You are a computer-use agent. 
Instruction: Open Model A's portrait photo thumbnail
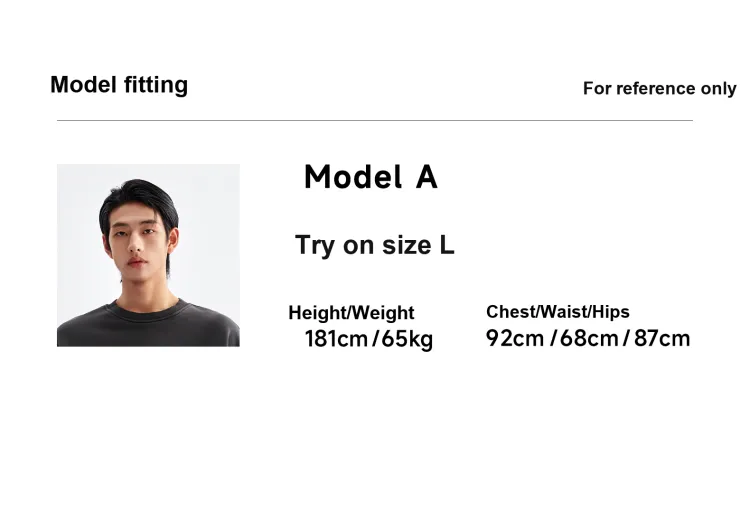coord(148,255)
